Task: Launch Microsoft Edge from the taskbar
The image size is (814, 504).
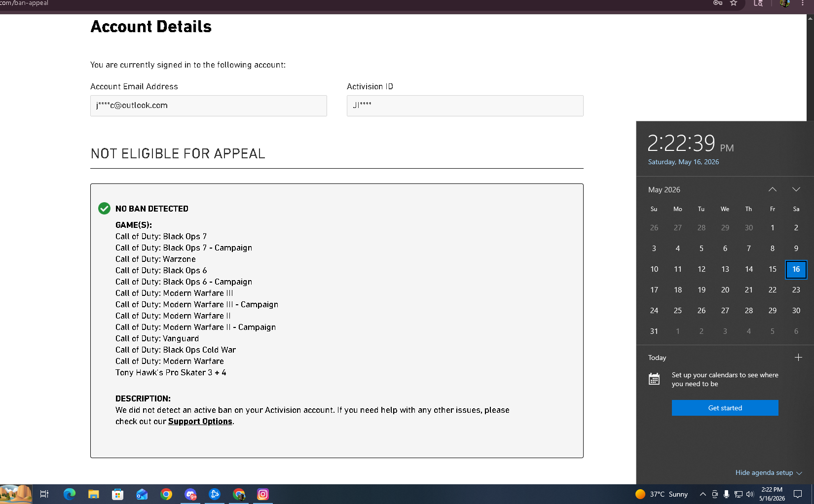Action: coord(70,494)
